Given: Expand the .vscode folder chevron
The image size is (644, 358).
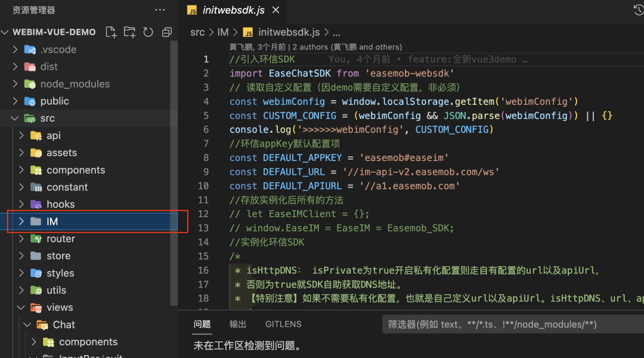Looking at the screenshot, I should [x=15, y=50].
